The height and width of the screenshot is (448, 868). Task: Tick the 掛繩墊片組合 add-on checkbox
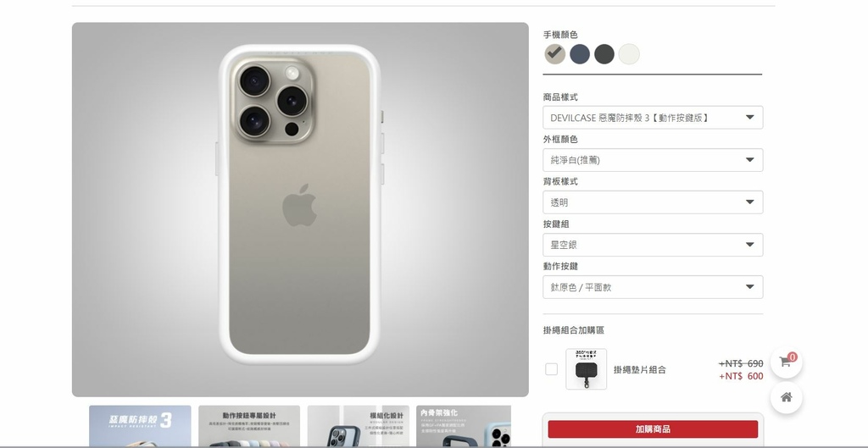(551, 369)
